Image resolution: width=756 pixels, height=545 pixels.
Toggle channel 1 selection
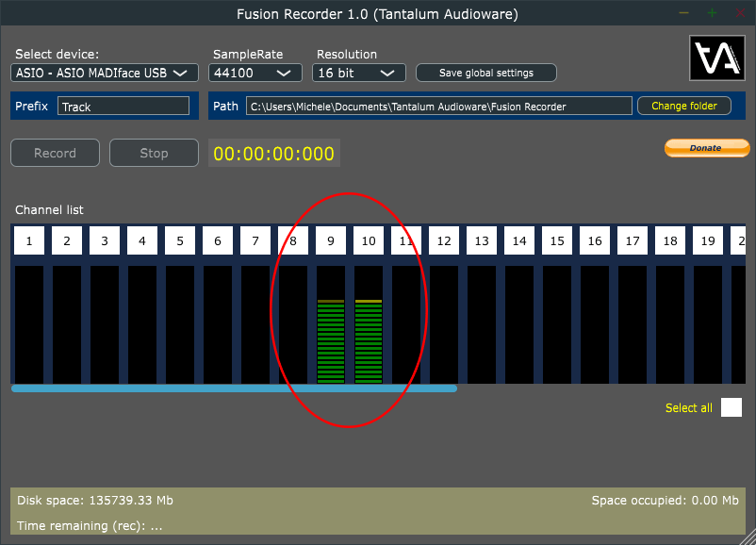29,240
